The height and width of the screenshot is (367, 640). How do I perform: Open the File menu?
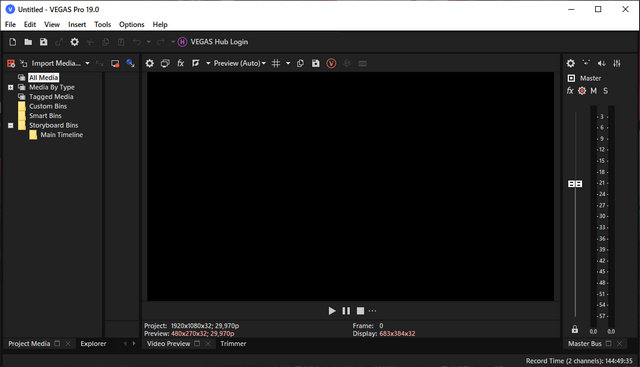(x=10, y=24)
